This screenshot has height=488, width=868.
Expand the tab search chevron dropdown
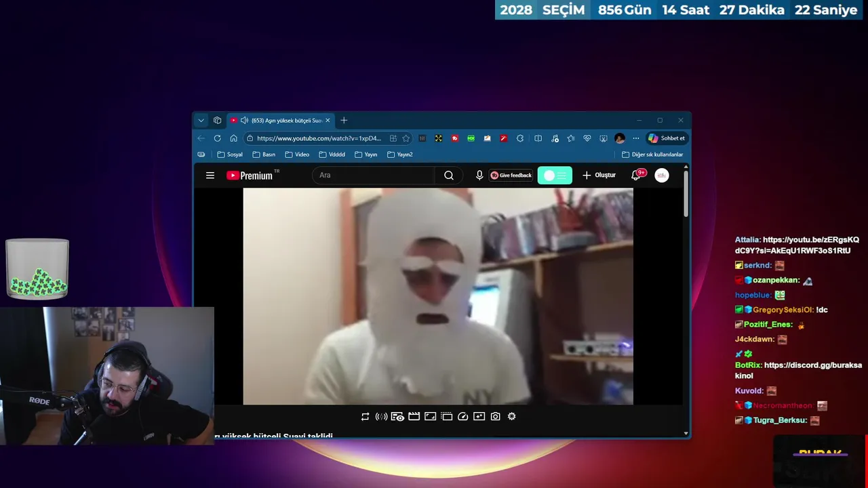click(201, 121)
